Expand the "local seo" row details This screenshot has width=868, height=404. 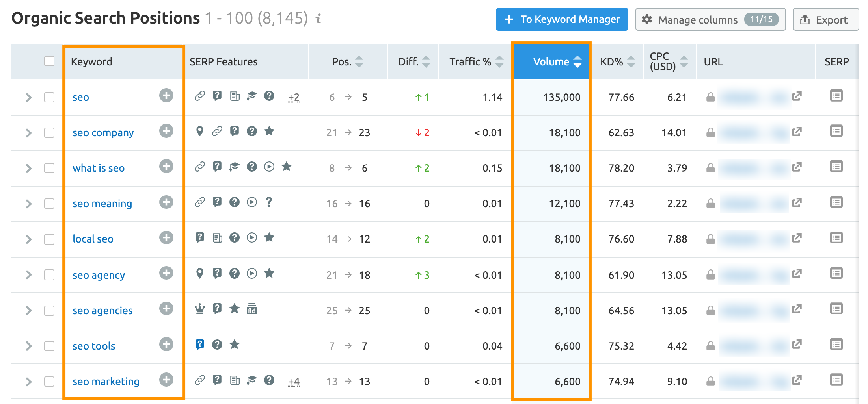coord(28,239)
